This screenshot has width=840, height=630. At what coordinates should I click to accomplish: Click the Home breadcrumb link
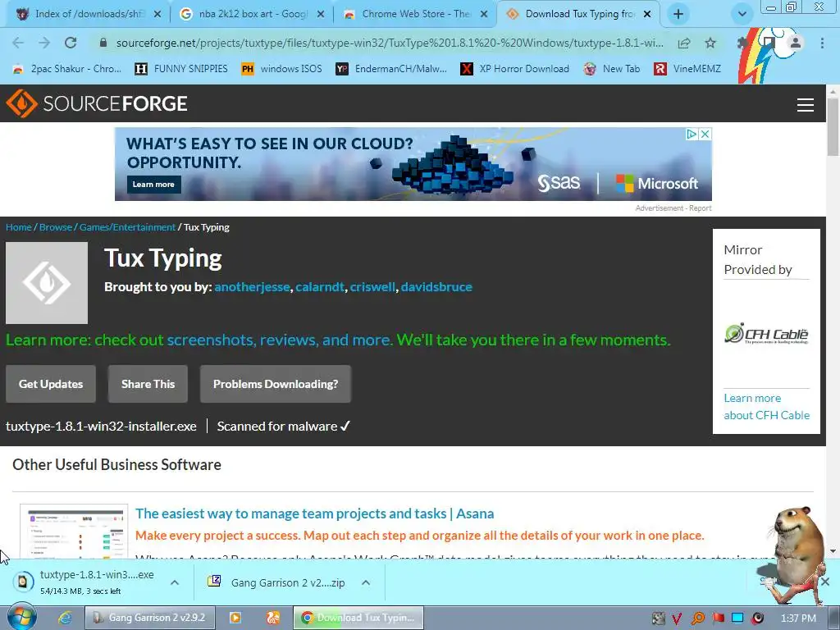click(19, 227)
